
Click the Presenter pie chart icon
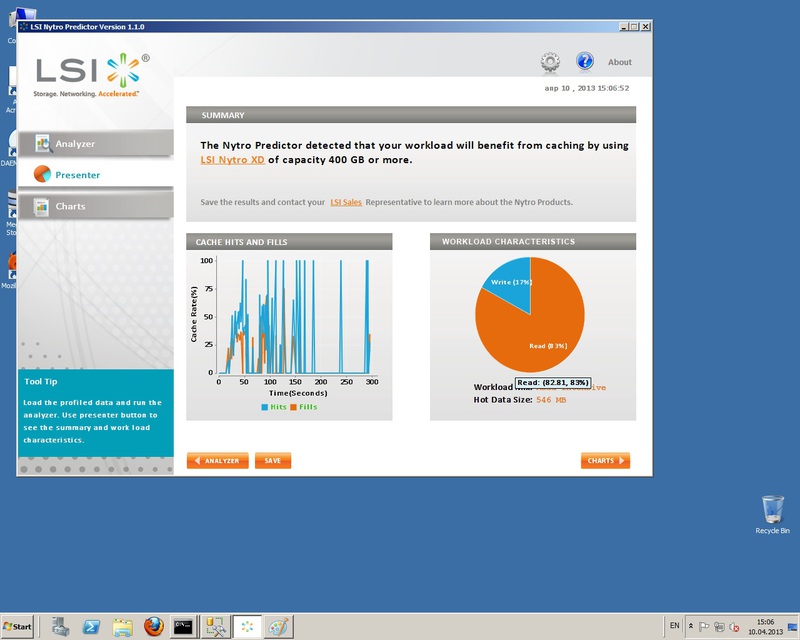pos(42,174)
